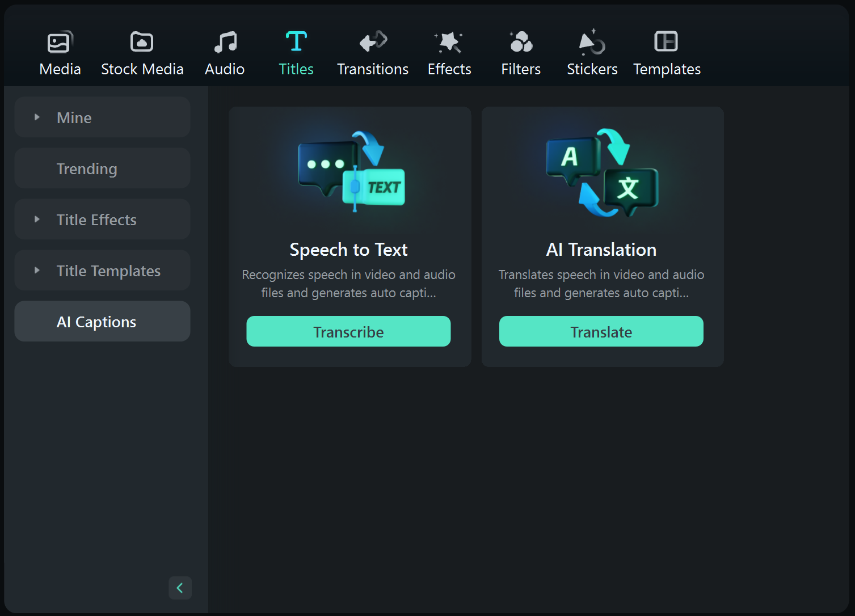This screenshot has height=616, width=855.
Task: Collapse the sidebar with the chevron button
Action: coord(180,588)
